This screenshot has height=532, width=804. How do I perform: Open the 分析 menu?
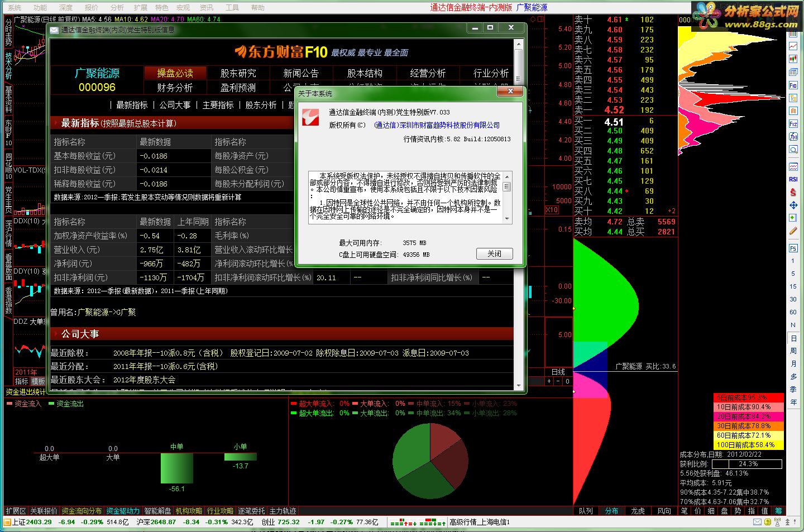(117, 8)
